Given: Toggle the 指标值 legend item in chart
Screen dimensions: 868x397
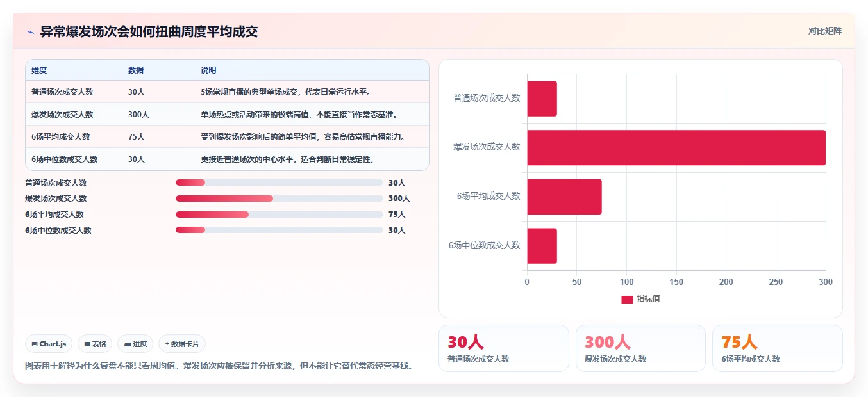Looking at the screenshot, I should 640,299.
